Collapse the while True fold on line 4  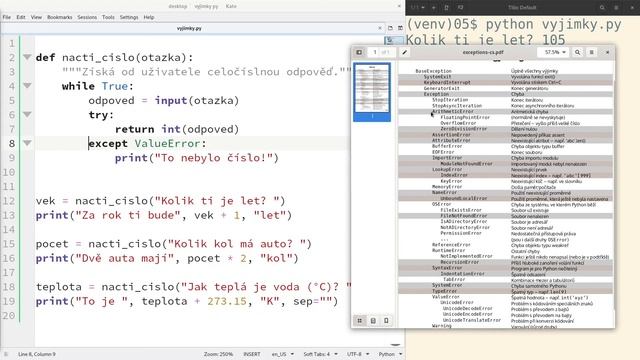(x=27, y=86)
